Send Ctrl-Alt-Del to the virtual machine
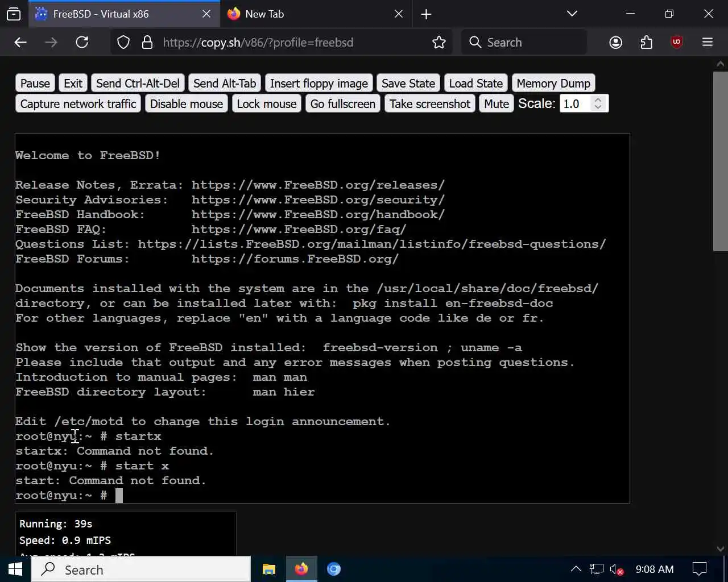728x582 pixels. click(138, 84)
